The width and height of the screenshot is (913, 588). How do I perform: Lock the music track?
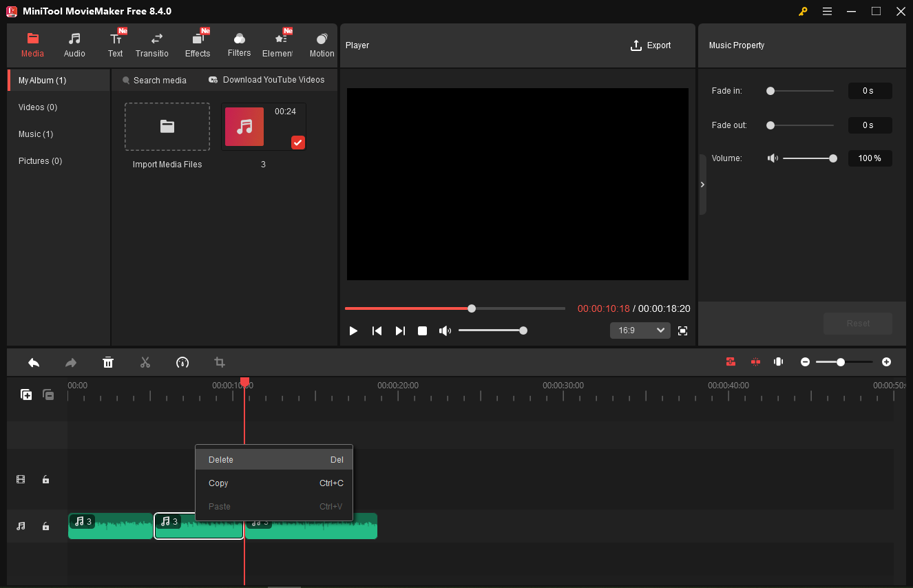45,525
